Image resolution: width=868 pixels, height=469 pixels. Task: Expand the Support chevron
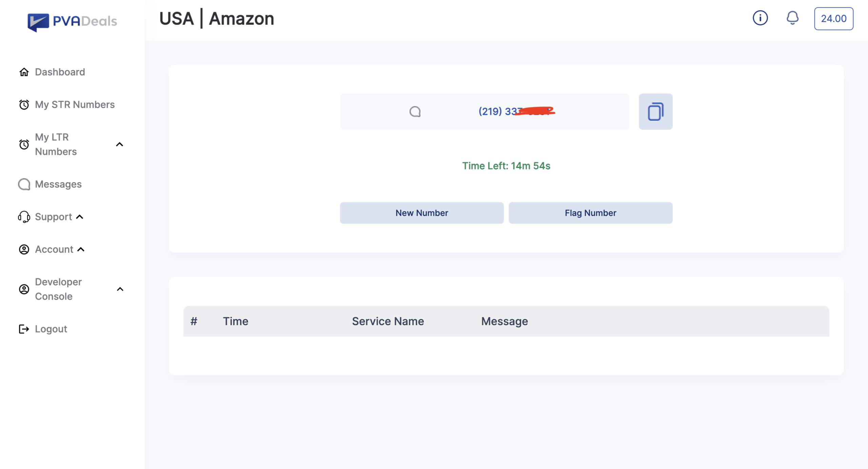(80, 217)
